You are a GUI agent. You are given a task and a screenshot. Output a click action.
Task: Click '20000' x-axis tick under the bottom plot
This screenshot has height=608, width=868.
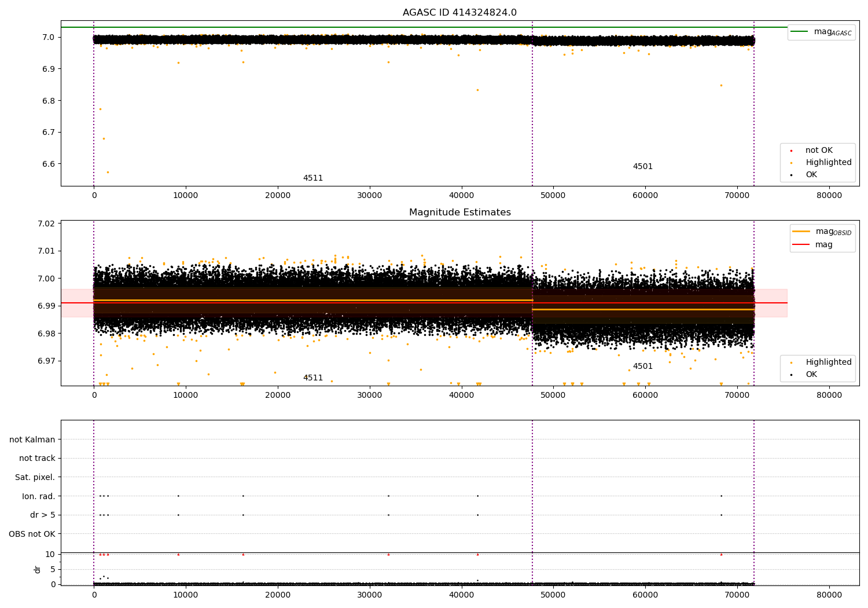coord(278,595)
